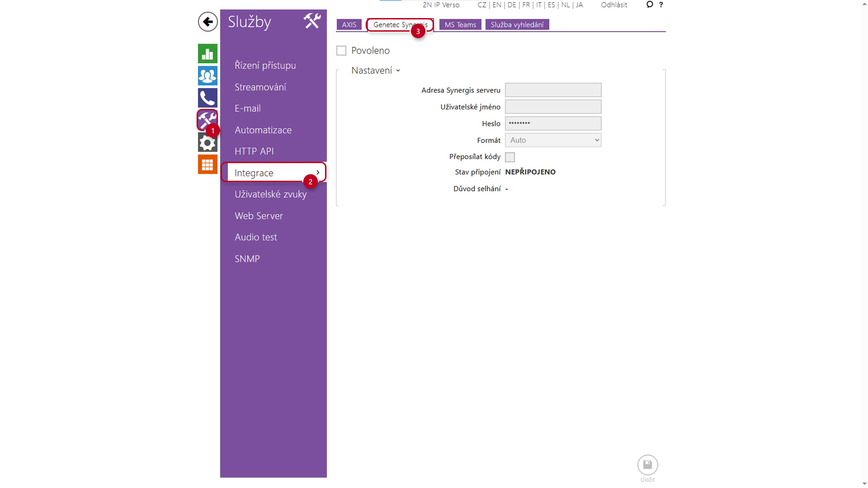Viewport: 868px width, 488px height.
Task: Open the green Status chart icon
Action: tap(208, 54)
